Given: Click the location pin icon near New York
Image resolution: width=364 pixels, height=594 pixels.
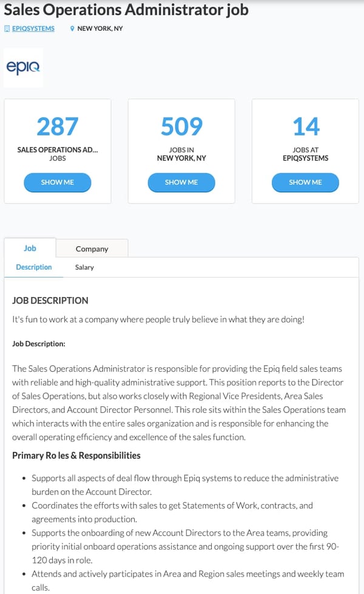Looking at the screenshot, I should pyautogui.click(x=72, y=29).
